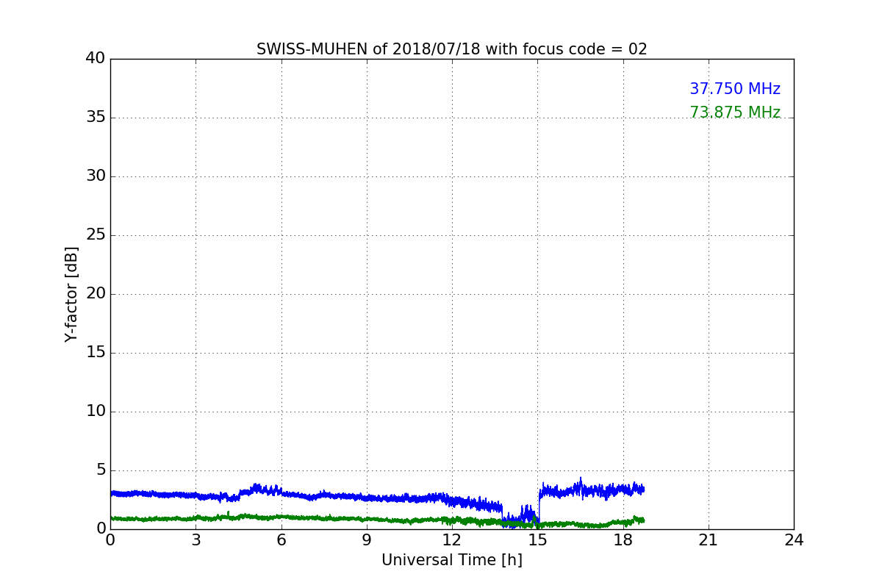Select the 37.750 MHz legend label

[x=735, y=89]
